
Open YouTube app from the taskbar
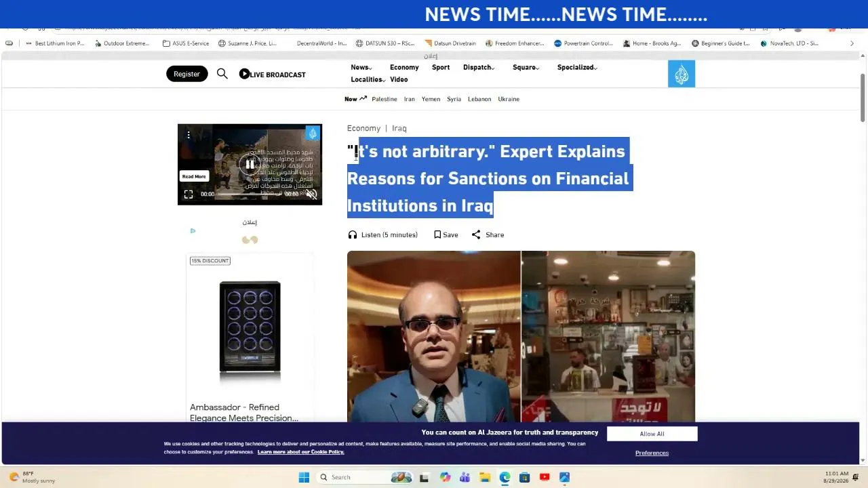tap(545, 477)
